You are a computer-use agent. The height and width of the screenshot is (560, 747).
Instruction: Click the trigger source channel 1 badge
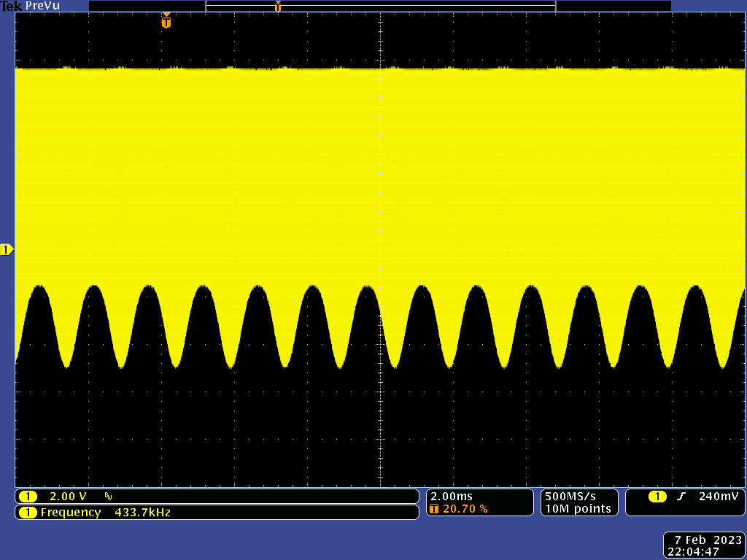(657, 497)
